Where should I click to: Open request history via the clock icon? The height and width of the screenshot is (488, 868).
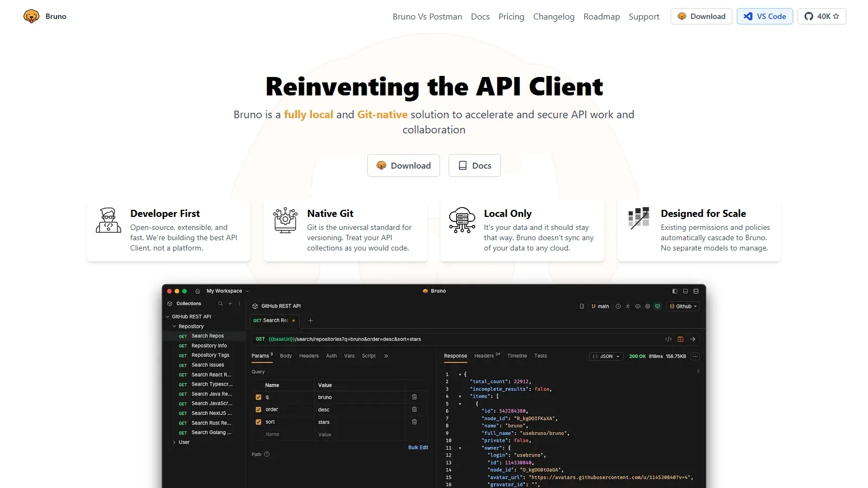pyautogui.click(x=618, y=306)
